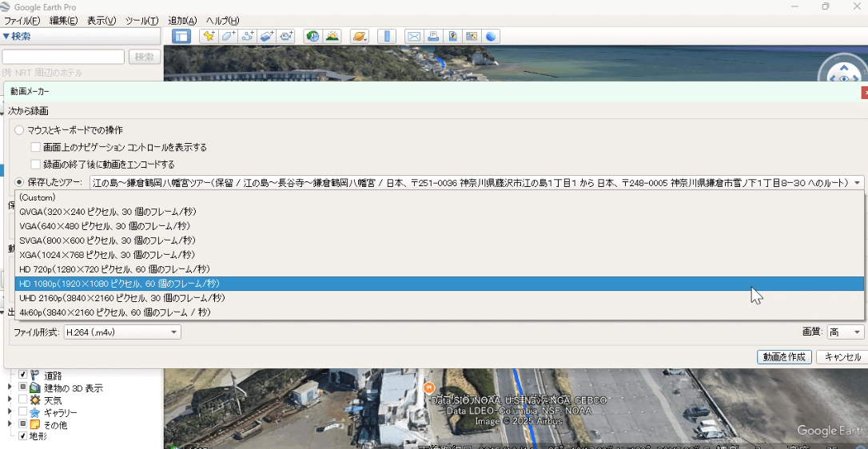The width and height of the screenshot is (868, 449).
Task: Show historical imagery clock icon
Action: 313,36
